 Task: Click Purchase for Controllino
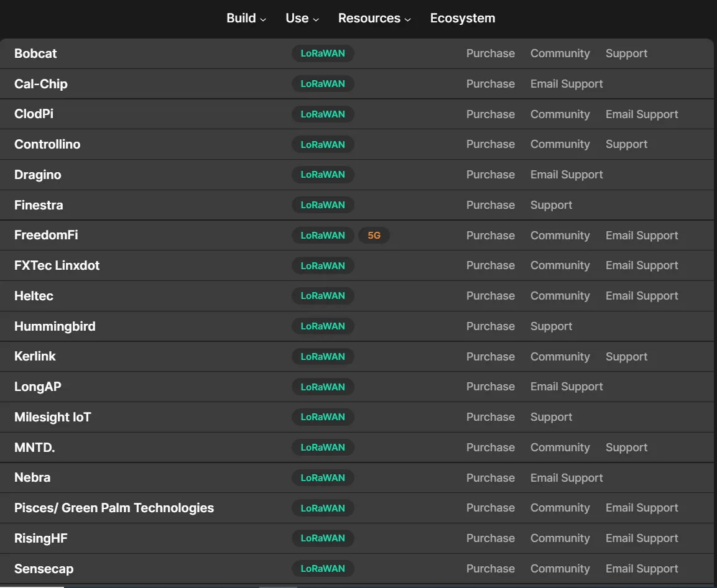490,144
